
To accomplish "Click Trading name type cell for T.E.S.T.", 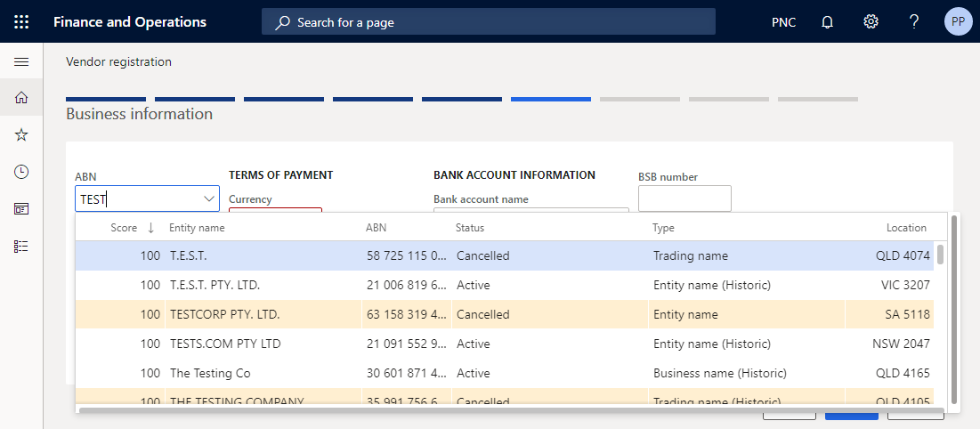I will [x=691, y=255].
